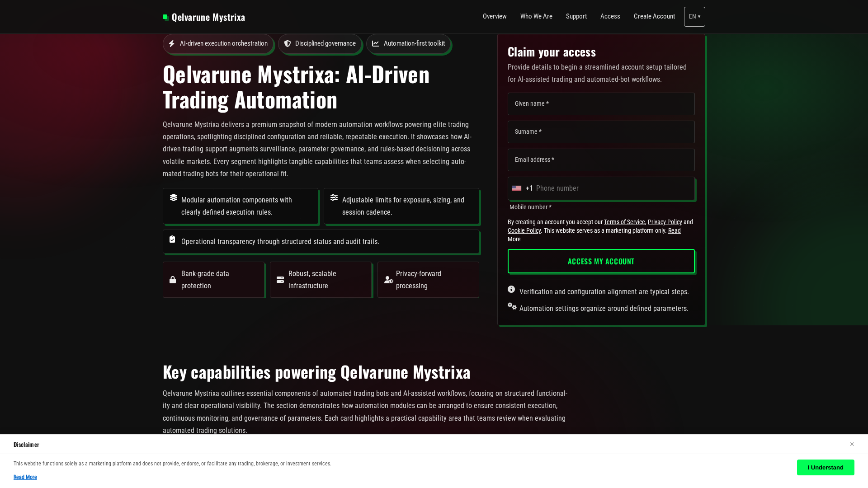
Task: Click the ACCESS MY ACCOUNT button
Action: coord(601,261)
